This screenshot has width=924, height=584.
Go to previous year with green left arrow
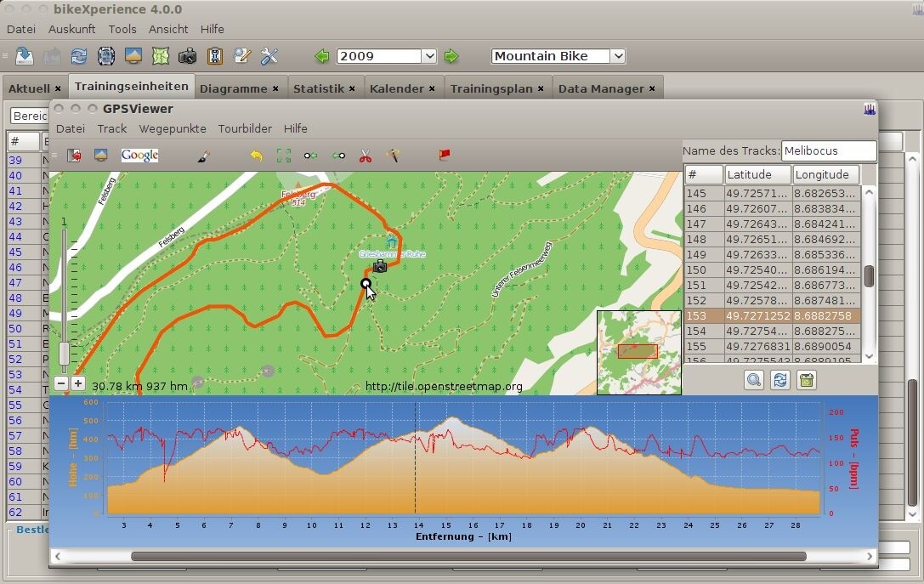coord(322,57)
